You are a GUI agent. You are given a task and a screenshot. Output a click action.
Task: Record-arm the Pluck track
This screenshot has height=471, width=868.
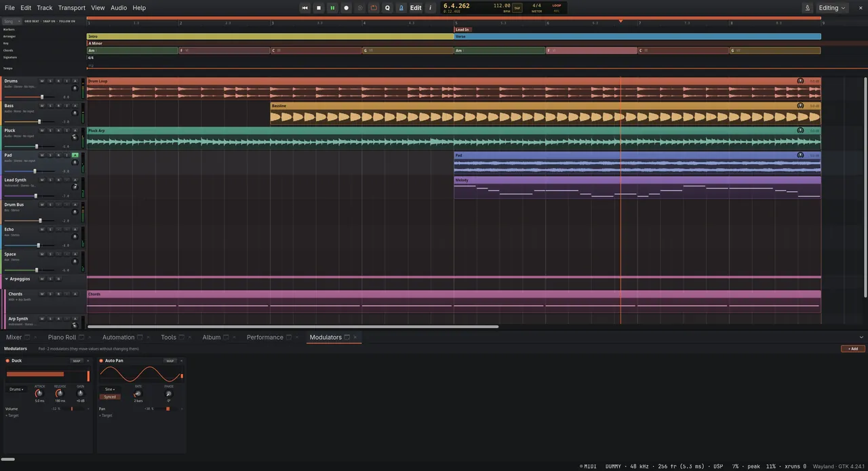point(58,130)
